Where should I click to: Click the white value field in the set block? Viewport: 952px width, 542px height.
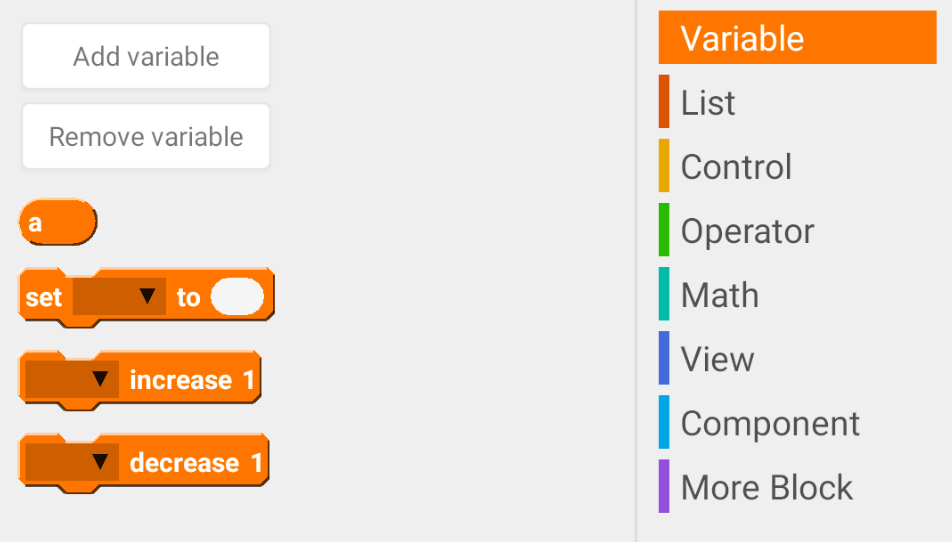point(238,297)
